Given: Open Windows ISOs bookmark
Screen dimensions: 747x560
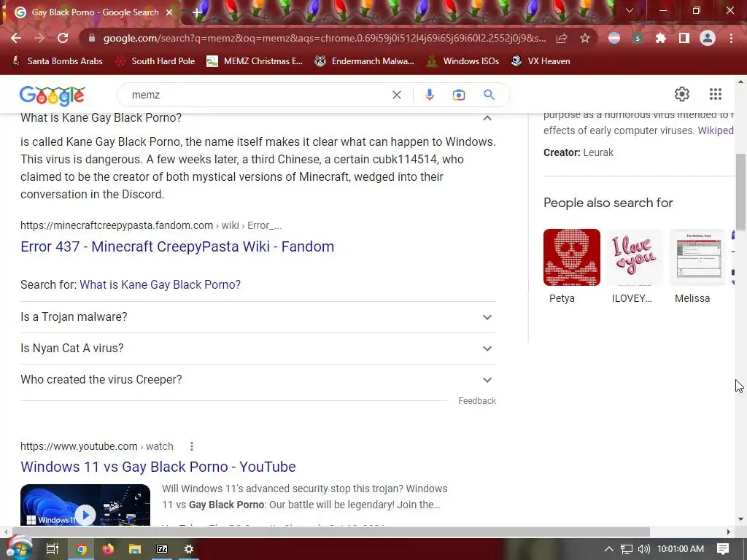Looking at the screenshot, I should click(462, 61).
